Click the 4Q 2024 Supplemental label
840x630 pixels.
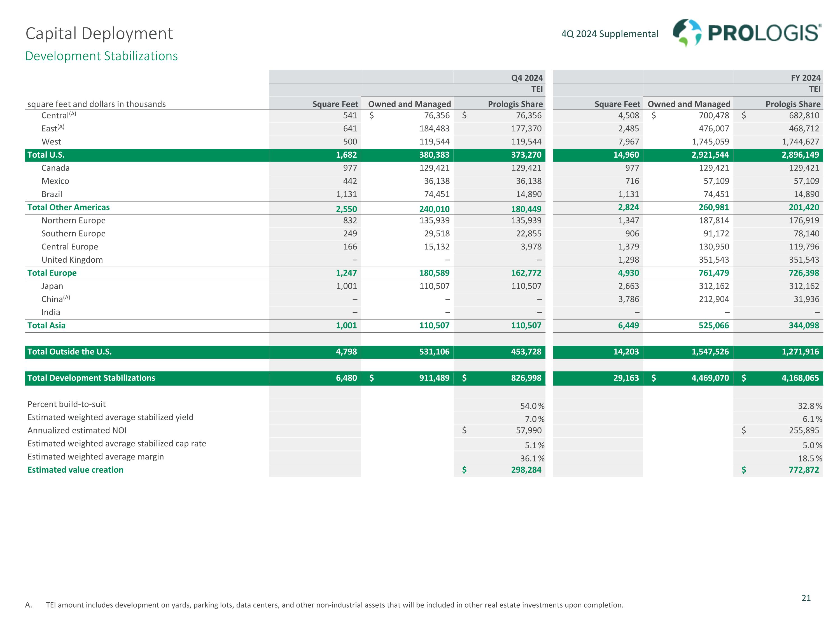pyautogui.click(x=609, y=34)
